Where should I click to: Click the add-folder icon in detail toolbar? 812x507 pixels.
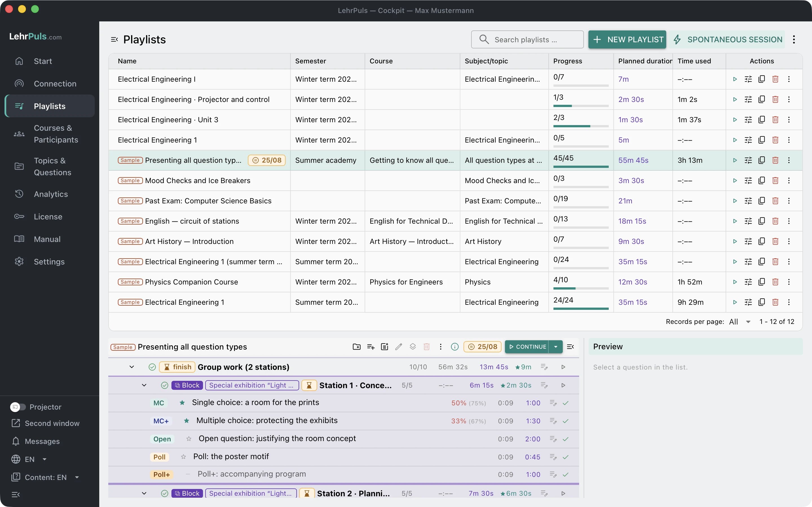[x=357, y=347]
